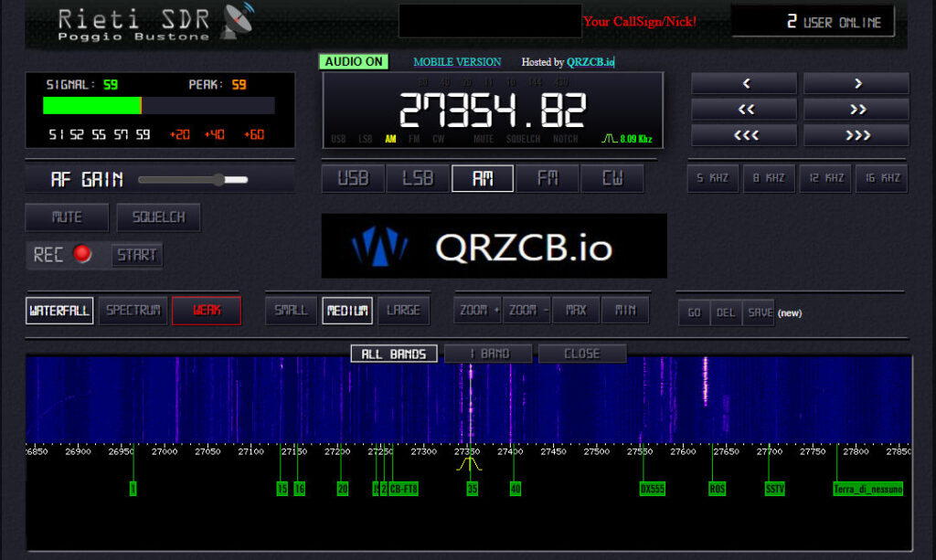Click the 27500 frequency scale label
This screenshot has height=560, width=936.
tap(596, 451)
